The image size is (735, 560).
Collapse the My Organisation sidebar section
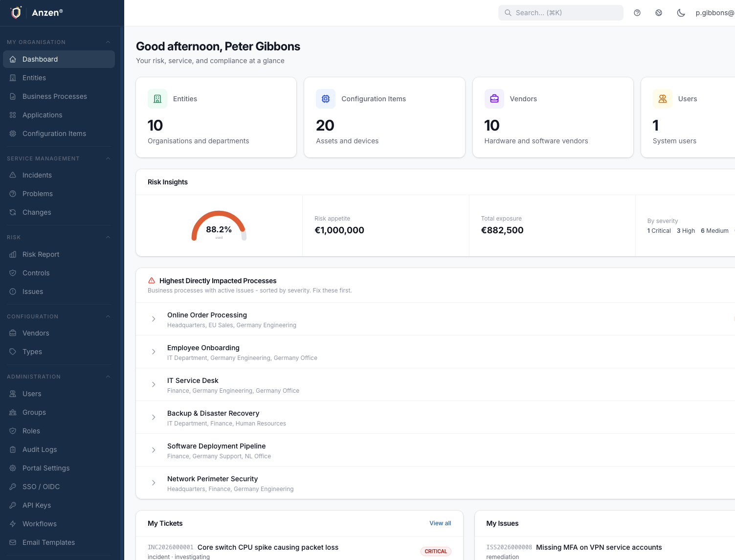point(108,42)
